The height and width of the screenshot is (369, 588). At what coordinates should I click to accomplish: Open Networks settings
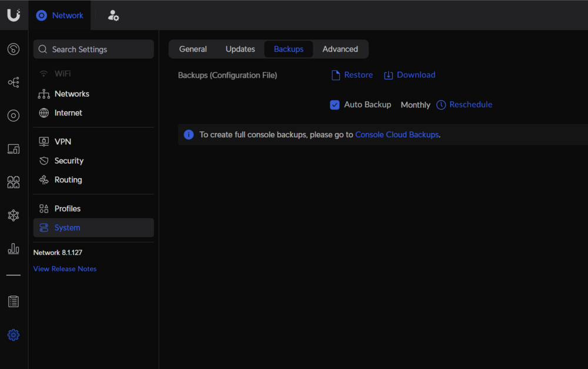[x=93, y=94]
